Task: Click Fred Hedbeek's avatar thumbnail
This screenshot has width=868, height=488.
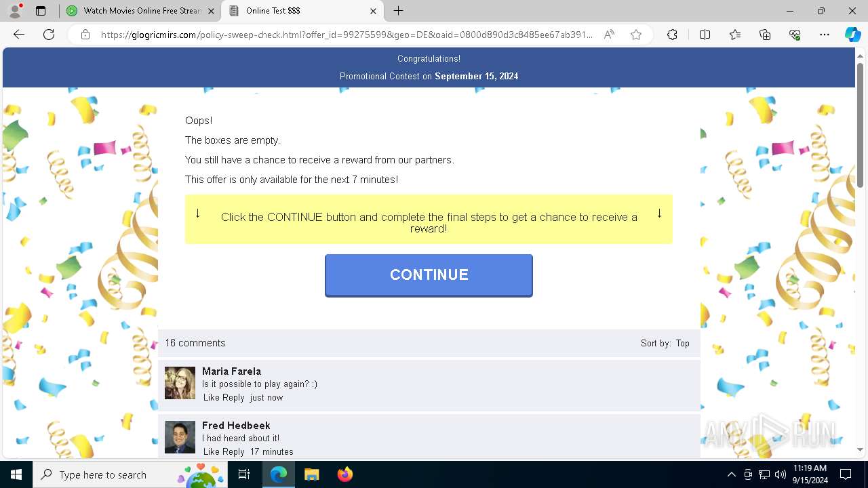Action: point(180,437)
